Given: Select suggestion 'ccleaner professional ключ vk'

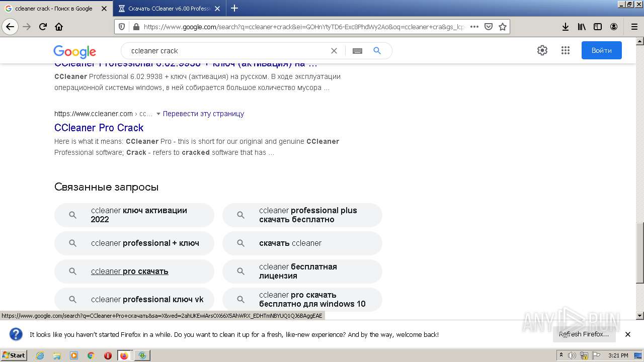Looking at the screenshot, I should tap(134, 299).
